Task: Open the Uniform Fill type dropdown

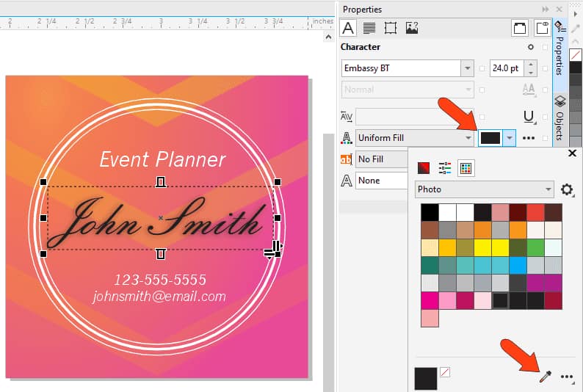Action: tap(467, 137)
